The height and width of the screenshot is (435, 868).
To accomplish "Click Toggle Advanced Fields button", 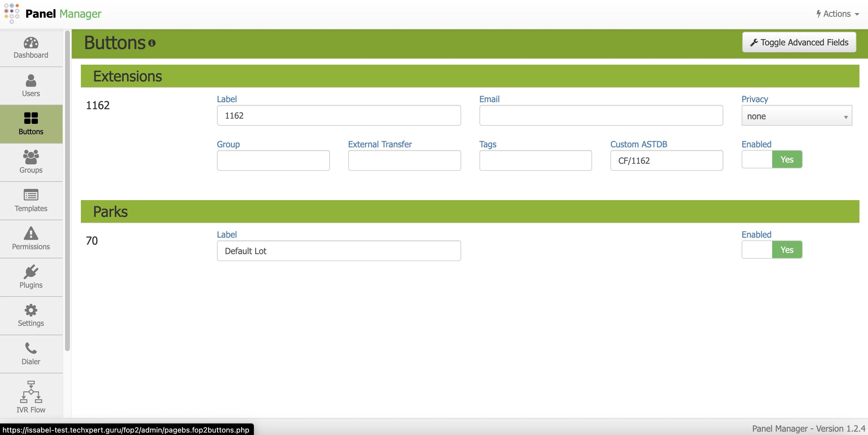I will (x=799, y=42).
